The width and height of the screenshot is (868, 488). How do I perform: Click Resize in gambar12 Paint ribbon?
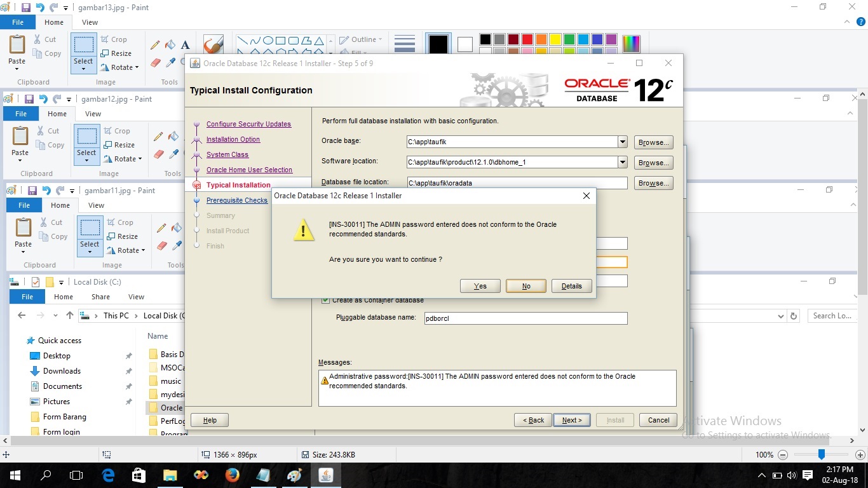click(x=118, y=145)
